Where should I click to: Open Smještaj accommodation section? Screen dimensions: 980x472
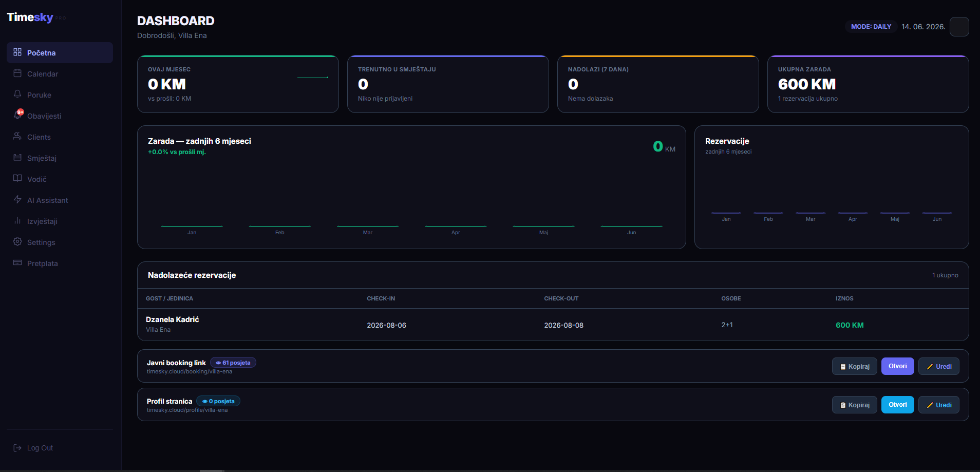point(60,158)
